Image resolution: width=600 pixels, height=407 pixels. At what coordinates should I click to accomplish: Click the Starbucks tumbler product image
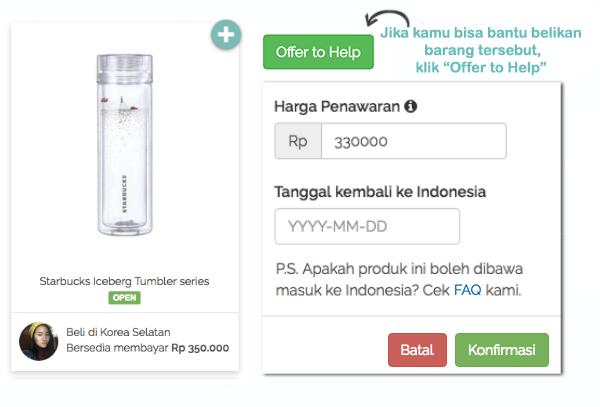pyautogui.click(x=125, y=145)
